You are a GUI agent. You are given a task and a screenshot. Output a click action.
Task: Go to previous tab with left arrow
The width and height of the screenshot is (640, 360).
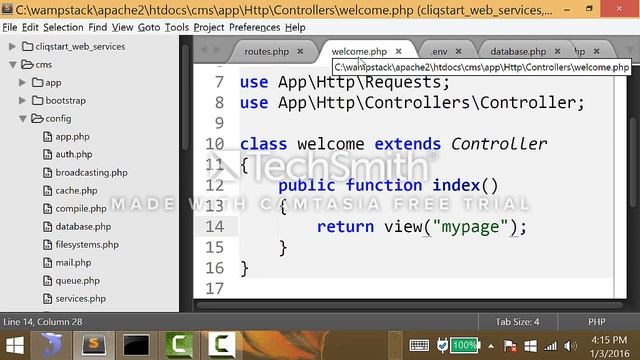pos(204,50)
